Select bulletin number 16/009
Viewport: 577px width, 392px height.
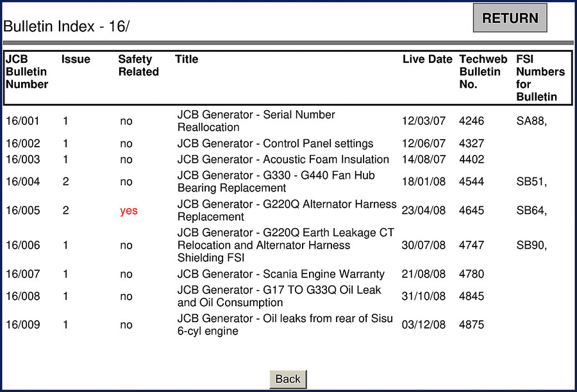click(23, 325)
